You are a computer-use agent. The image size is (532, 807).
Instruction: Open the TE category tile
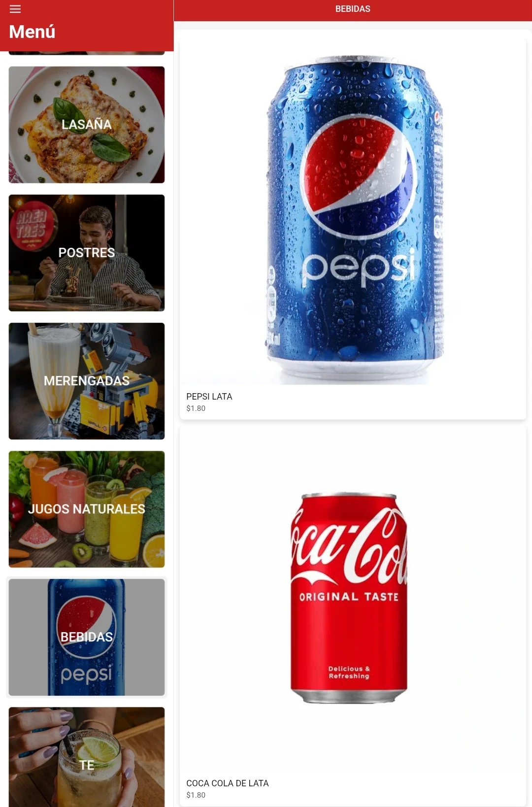(x=87, y=757)
